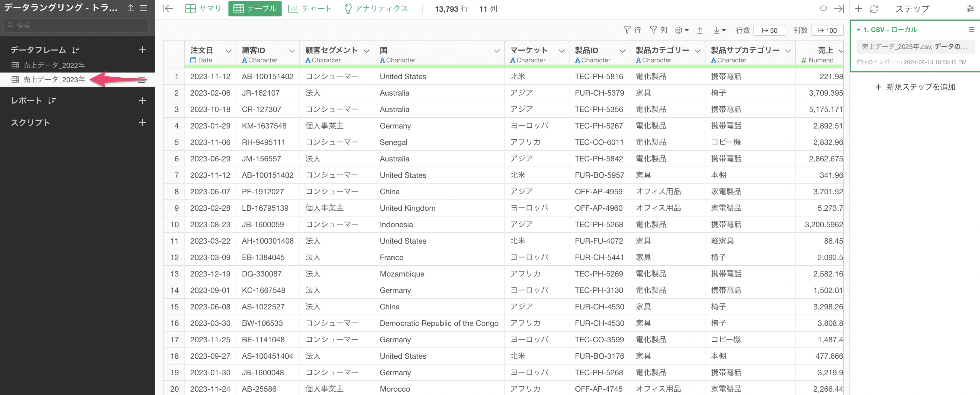
Task: Collapse the 1. CSV - ローカル step
Action: click(x=858, y=30)
